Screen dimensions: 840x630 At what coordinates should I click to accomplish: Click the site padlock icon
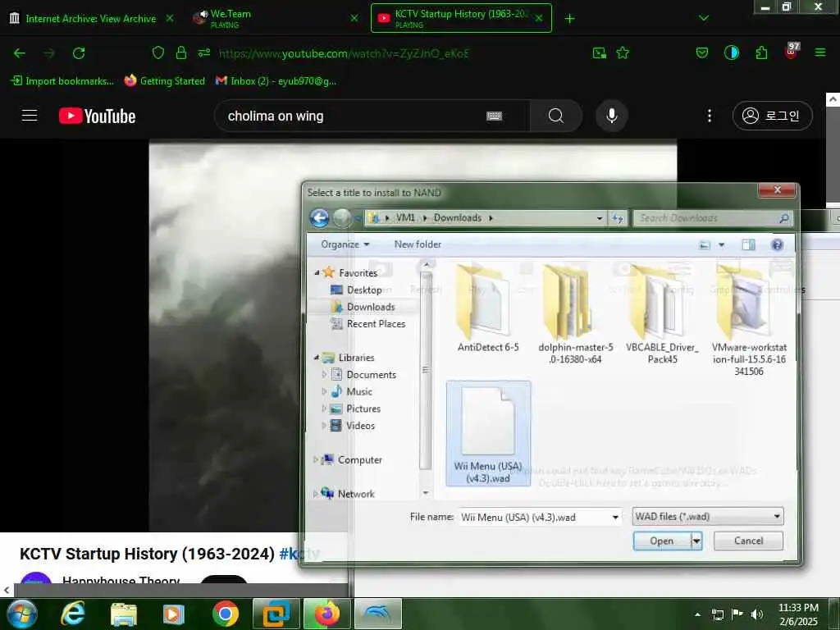pyautogui.click(x=181, y=52)
